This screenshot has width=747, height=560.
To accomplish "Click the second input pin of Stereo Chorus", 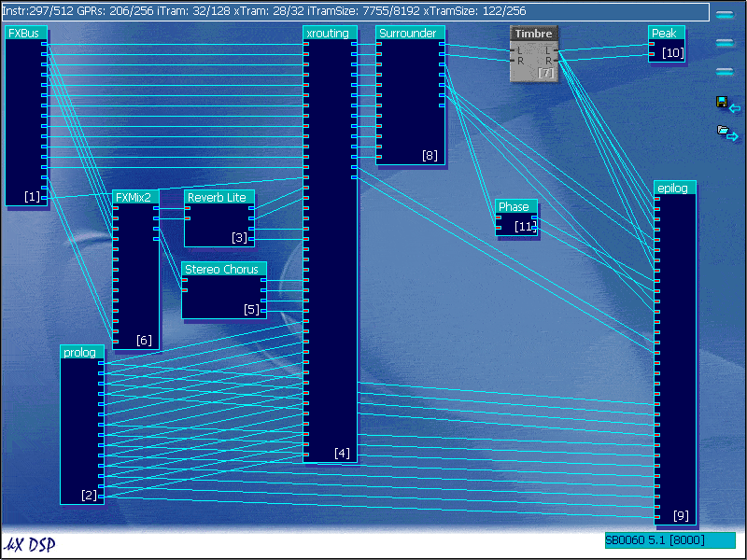I will [185, 290].
